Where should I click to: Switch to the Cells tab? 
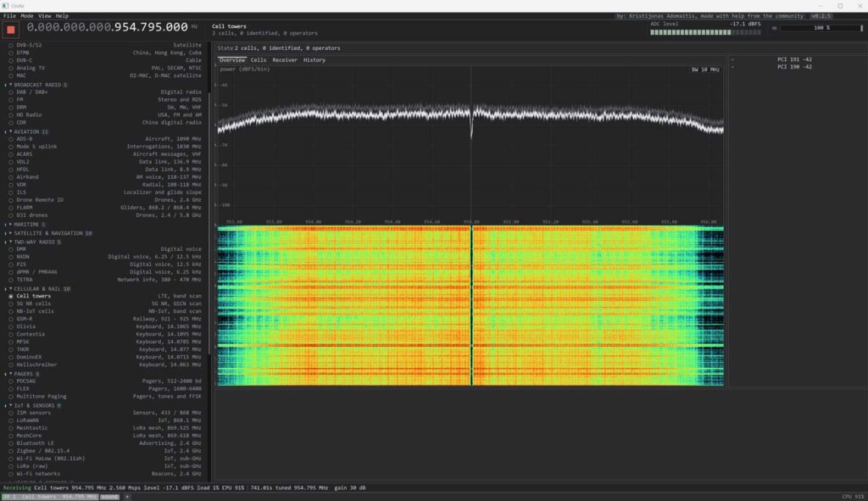point(258,60)
